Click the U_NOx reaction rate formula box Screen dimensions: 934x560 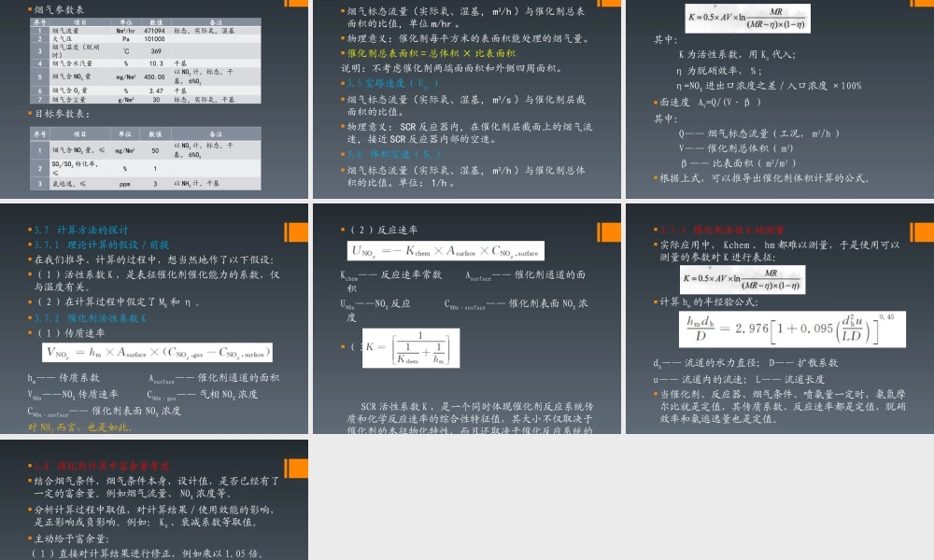tap(446, 250)
